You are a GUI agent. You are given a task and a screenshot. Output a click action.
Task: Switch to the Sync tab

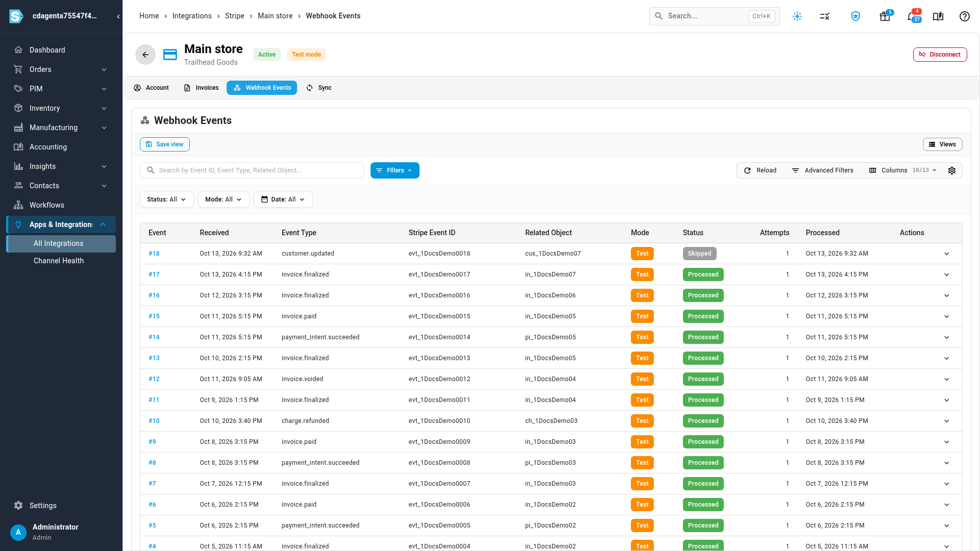(x=319, y=88)
